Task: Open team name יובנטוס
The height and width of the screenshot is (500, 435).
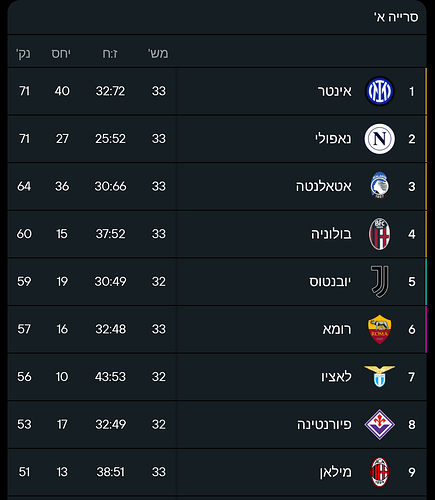Action: point(330,282)
